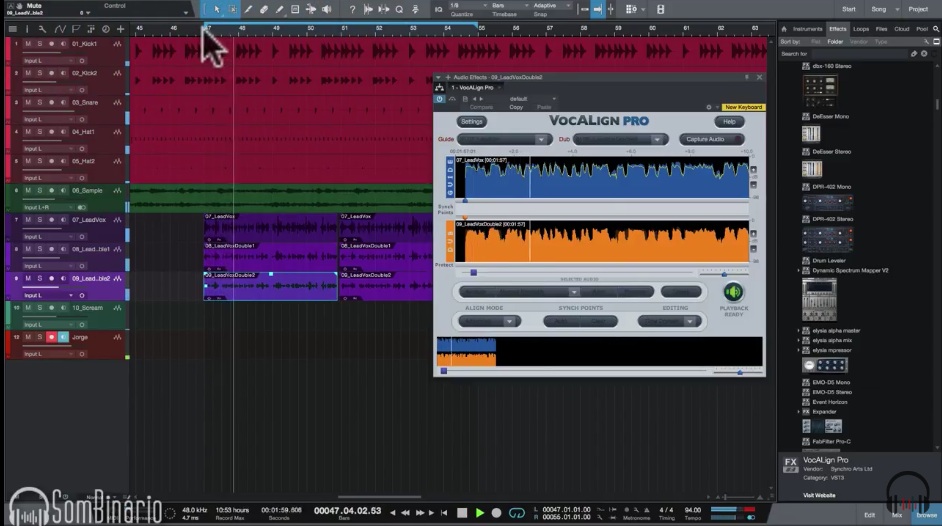Open the VocAlign Dub dropdown

point(620,139)
